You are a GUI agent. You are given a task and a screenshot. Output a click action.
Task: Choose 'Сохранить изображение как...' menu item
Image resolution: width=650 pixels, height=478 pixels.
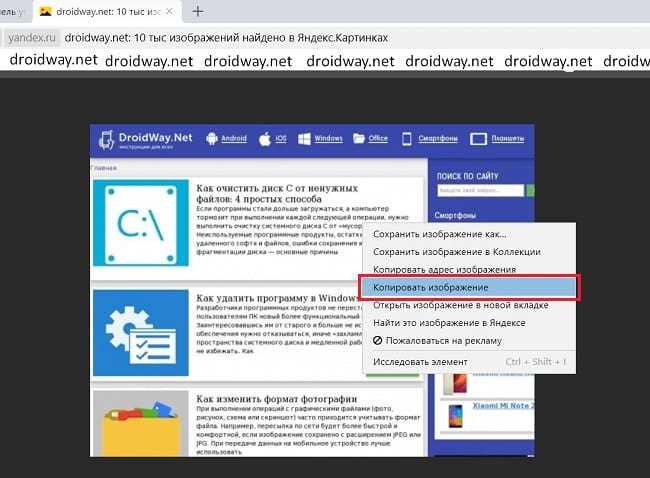click(439, 234)
